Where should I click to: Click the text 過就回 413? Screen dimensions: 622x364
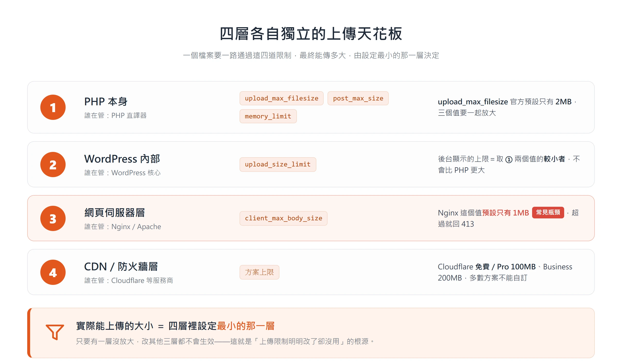click(456, 224)
